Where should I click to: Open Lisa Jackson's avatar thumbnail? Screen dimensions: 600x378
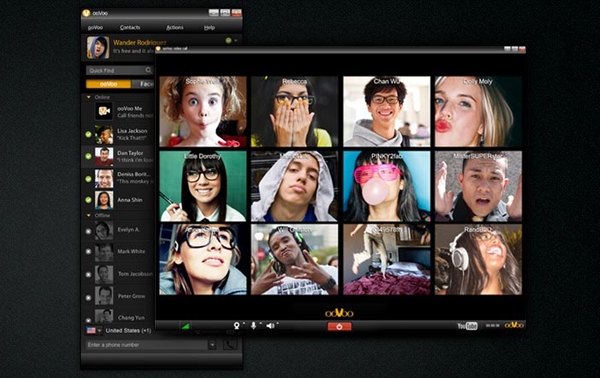pos(104,135)
